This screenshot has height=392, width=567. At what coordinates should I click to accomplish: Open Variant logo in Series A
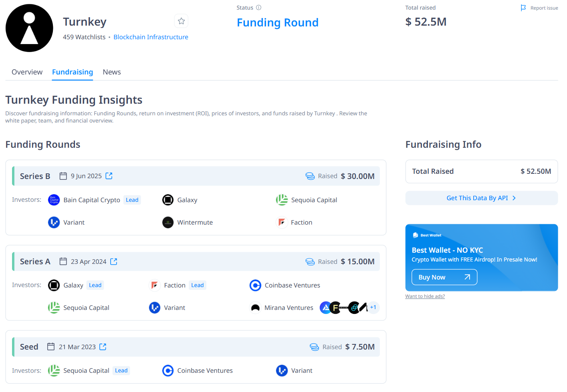(155, 308)
